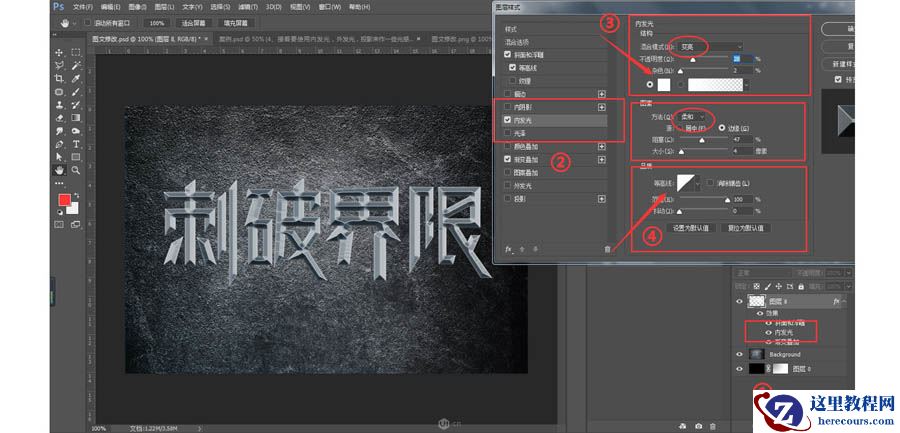Enable 光泽 style checkbox
The height and width of the screenshot is (433, 900).
click(507, 133)
